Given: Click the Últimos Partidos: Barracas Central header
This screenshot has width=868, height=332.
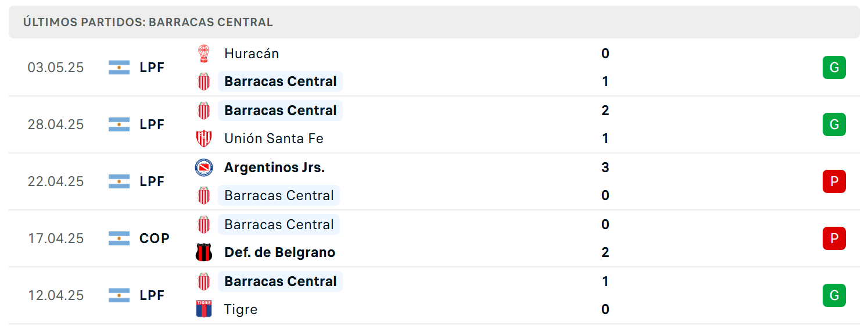Looking at the screenshot, I should coord(434,22).
